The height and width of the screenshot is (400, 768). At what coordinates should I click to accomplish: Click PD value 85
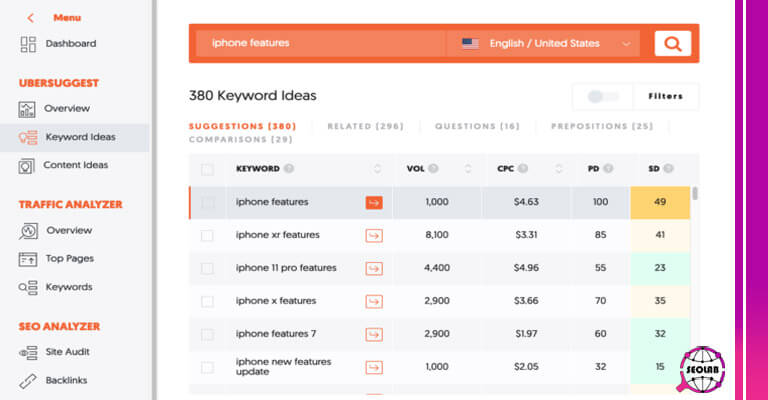click(600, 235)
